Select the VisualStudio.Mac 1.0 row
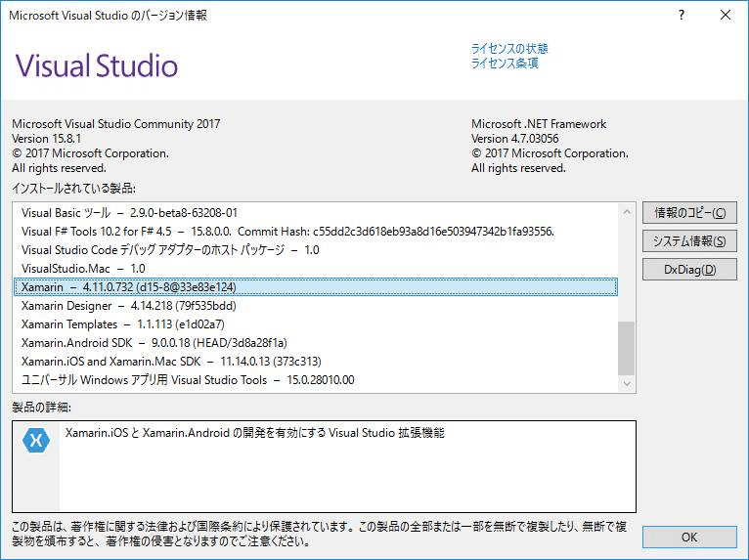The image size is (749, 560). click(x=315, y=269)
